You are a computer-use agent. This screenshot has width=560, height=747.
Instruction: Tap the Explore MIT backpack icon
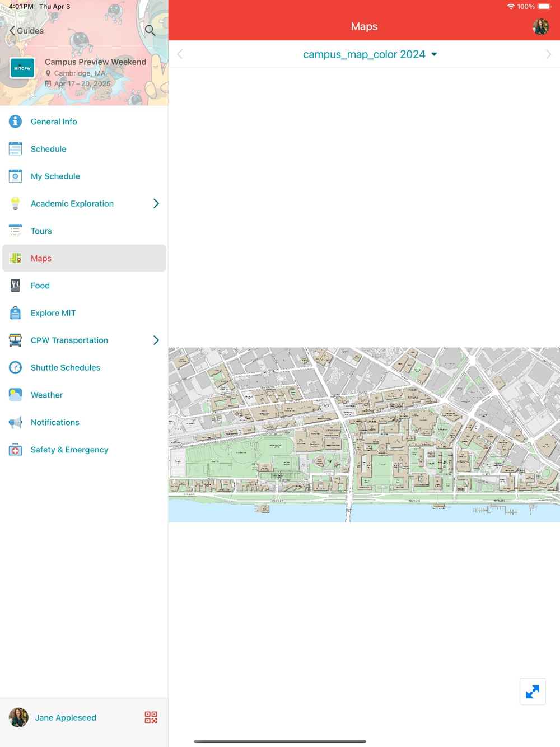tap(15, 313)
